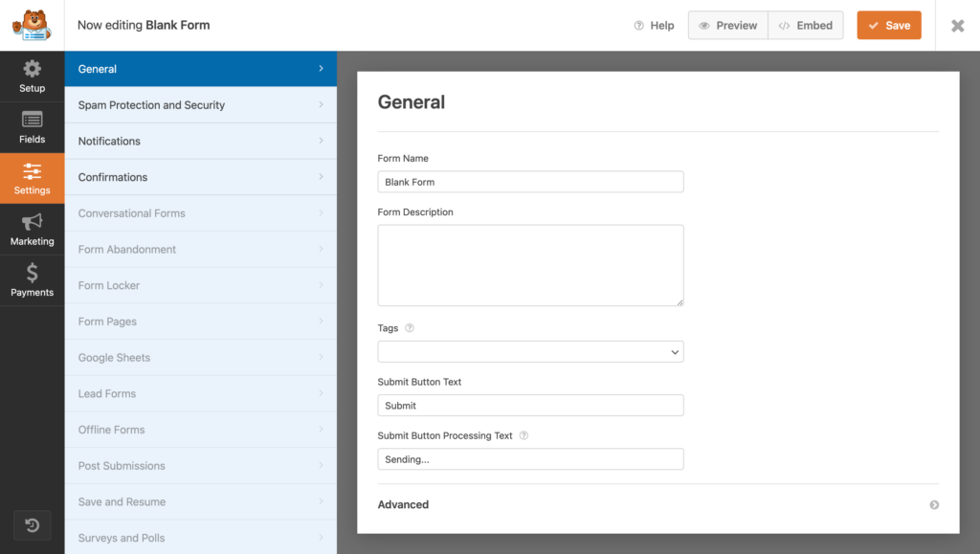Viewport: 980px width, 554px height.
Task: Click inside the Form Name field
Action: pos(530,182)
